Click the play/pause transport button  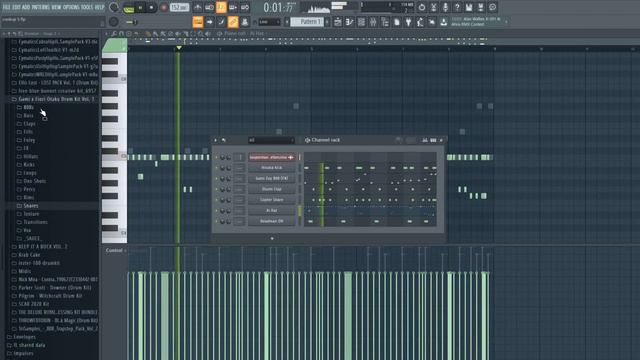point(140,7)
